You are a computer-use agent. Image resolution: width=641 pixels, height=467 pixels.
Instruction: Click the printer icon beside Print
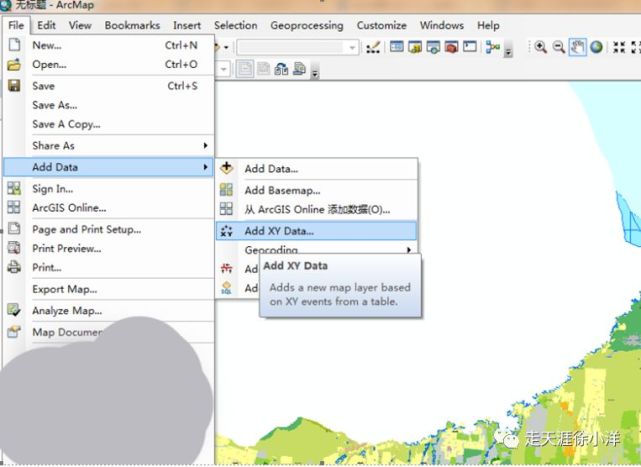pos(14,267)
